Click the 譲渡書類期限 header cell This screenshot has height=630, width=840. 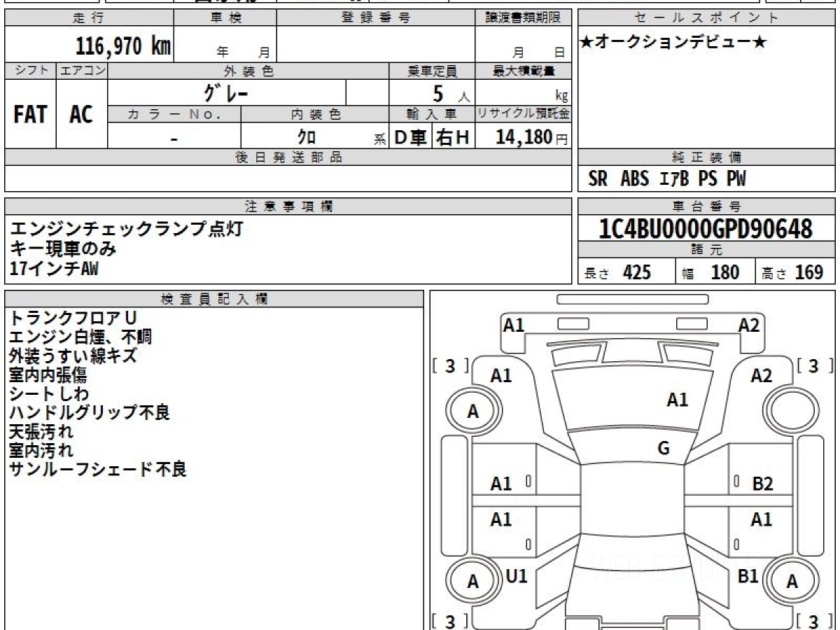(523, 18)
